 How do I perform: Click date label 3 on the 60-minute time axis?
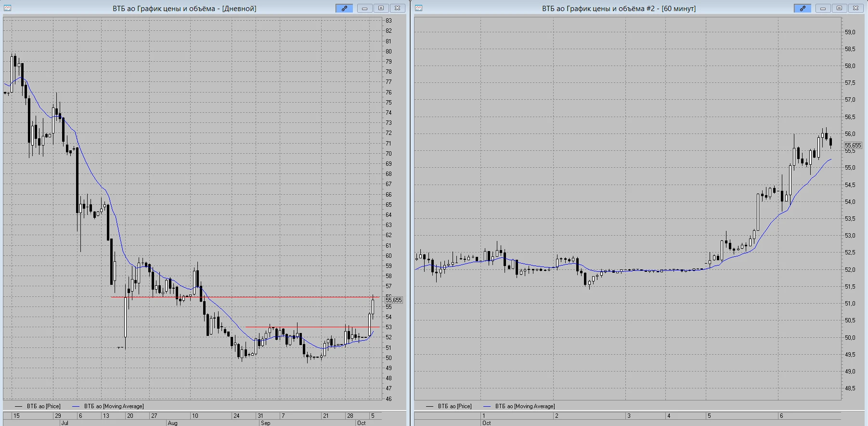629,415
